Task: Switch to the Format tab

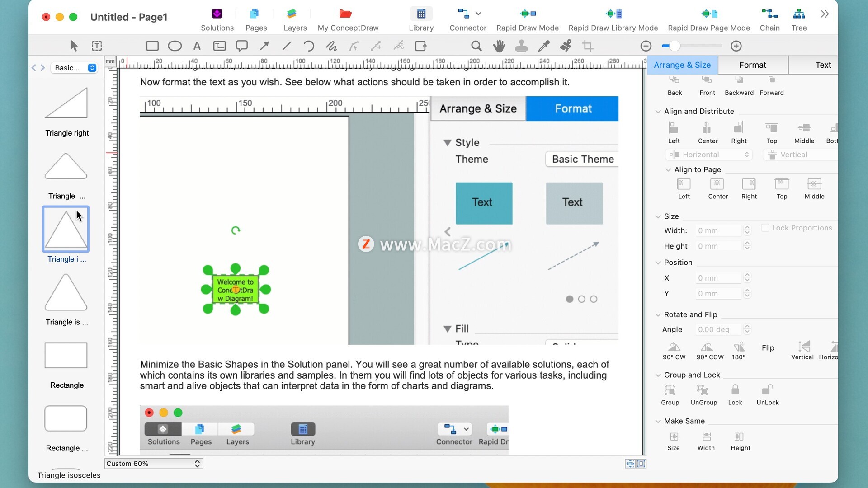Action: pyautogui.click(x=753, y=65)
